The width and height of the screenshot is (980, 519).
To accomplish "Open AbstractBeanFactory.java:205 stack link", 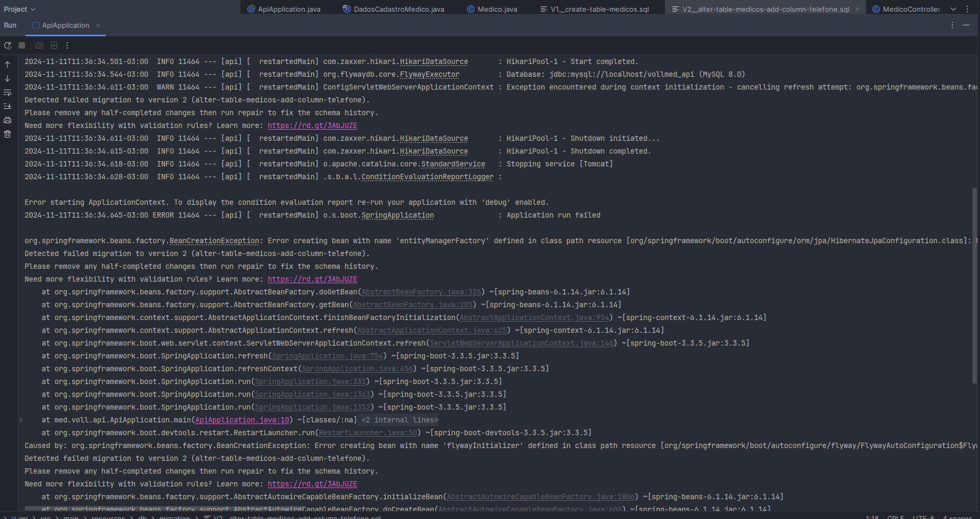I will [x=413, y=305].
